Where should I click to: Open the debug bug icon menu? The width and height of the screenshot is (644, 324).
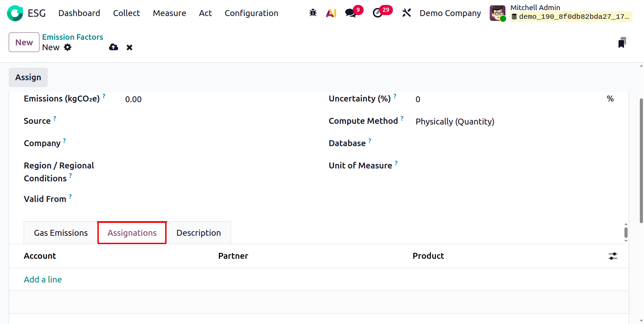pyautogui.click(x=313, y=13)
